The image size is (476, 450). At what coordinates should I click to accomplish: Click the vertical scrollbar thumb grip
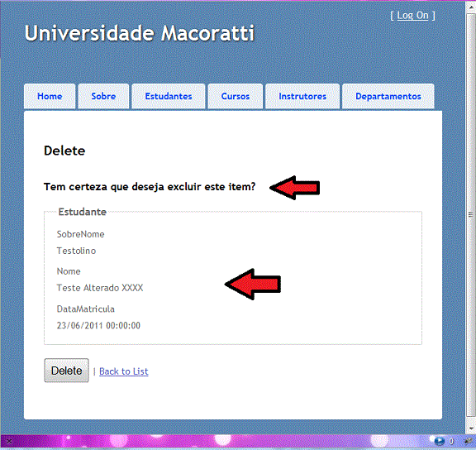click(471, 215)
